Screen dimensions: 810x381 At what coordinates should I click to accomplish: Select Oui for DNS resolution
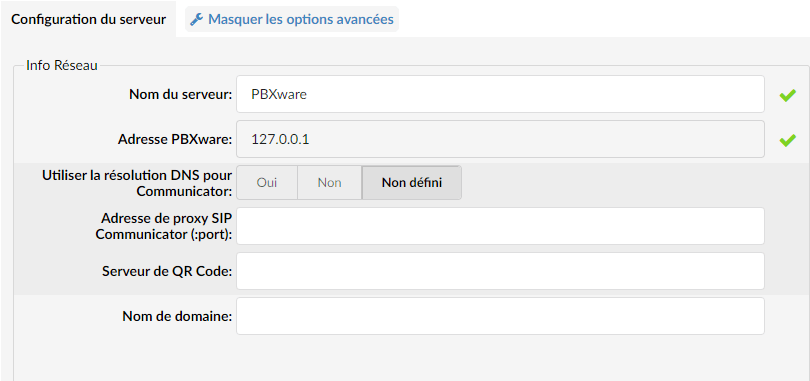pyautogui.click(x=267, y=183)
